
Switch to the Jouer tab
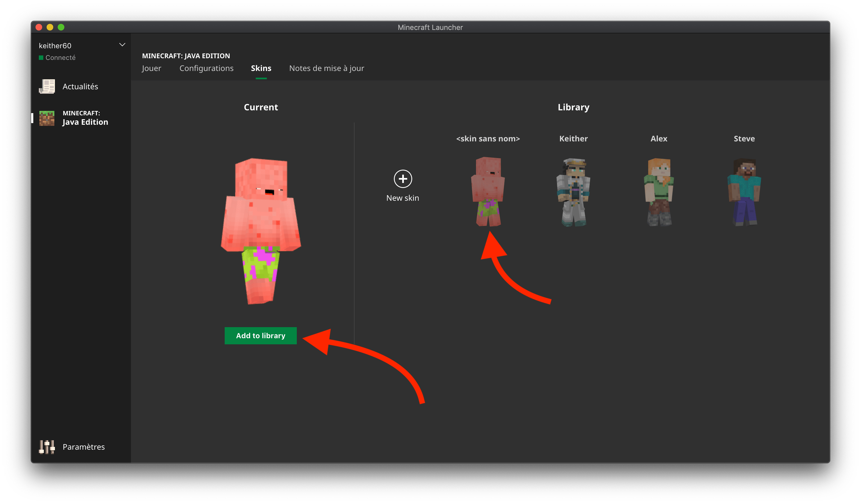151,68
